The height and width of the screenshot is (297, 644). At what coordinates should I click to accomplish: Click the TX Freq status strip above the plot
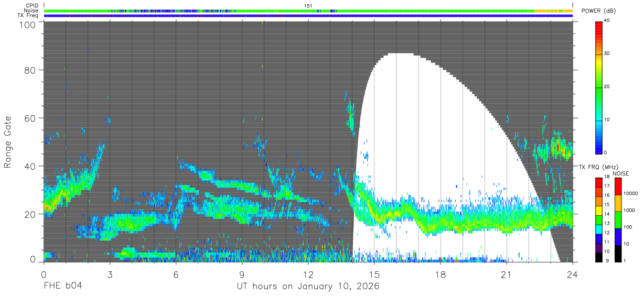pyautogui.click(x=308, y=16)
